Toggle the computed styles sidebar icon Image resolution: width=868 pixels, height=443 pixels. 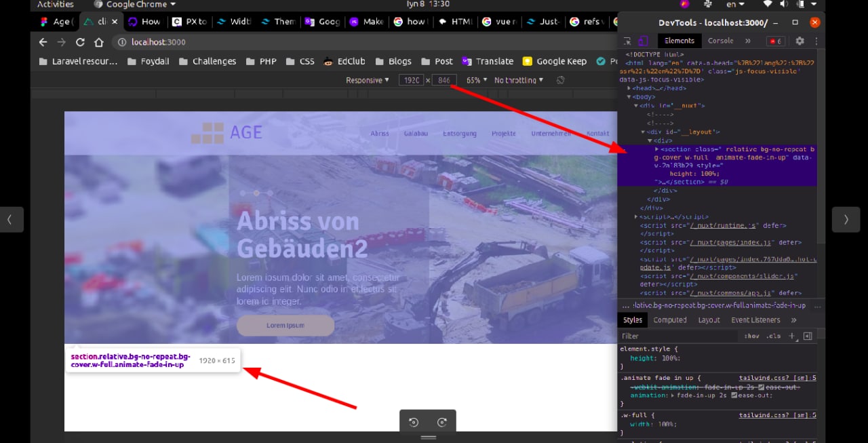(808, 336)
